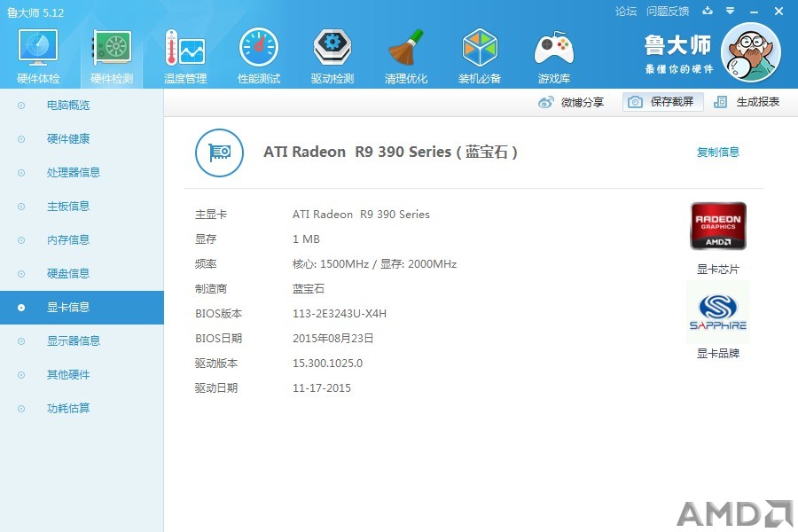Image resolution: width=798 pixels, height=532 pixels.
Task: Open the title bar dropdown menu triangle
Action: (x=731, y=11)
